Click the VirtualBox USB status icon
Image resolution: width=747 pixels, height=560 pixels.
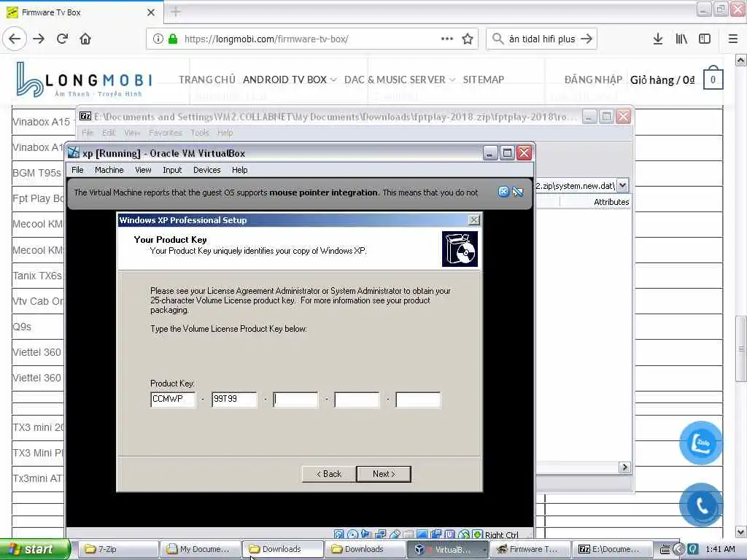[x=395, y=534]
